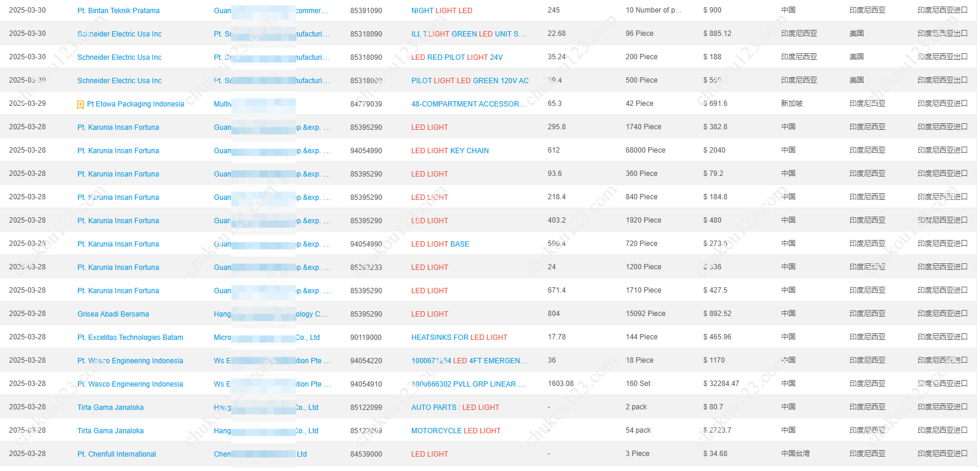Select 美国 in the 500 Piece row
Viewport: 980px width, 471px height.
(x=856, y=80)
